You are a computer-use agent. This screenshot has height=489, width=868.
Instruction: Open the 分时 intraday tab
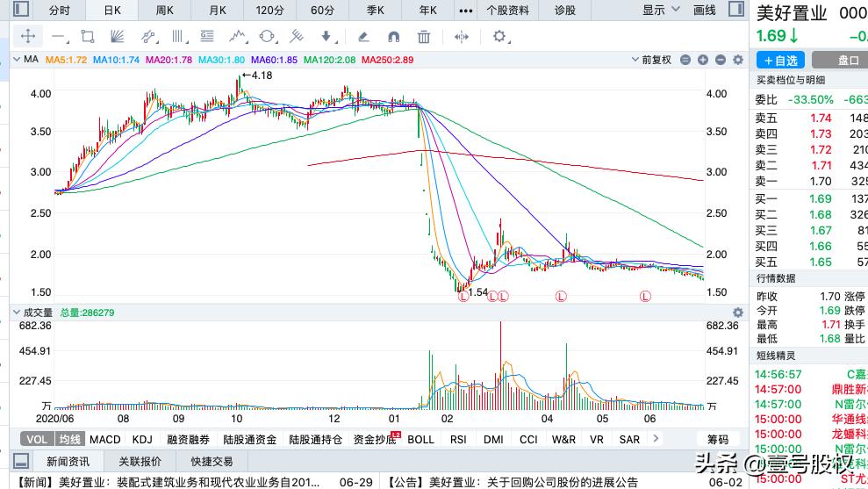click(59, 10)
